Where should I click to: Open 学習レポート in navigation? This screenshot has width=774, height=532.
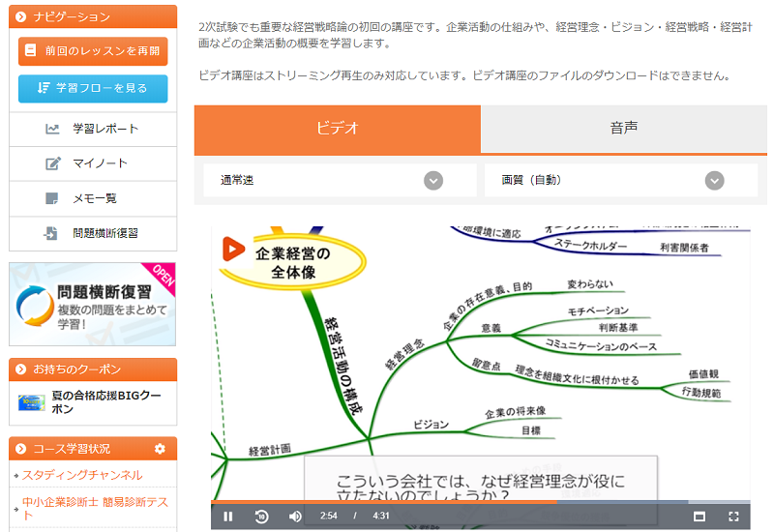point(93,129)
